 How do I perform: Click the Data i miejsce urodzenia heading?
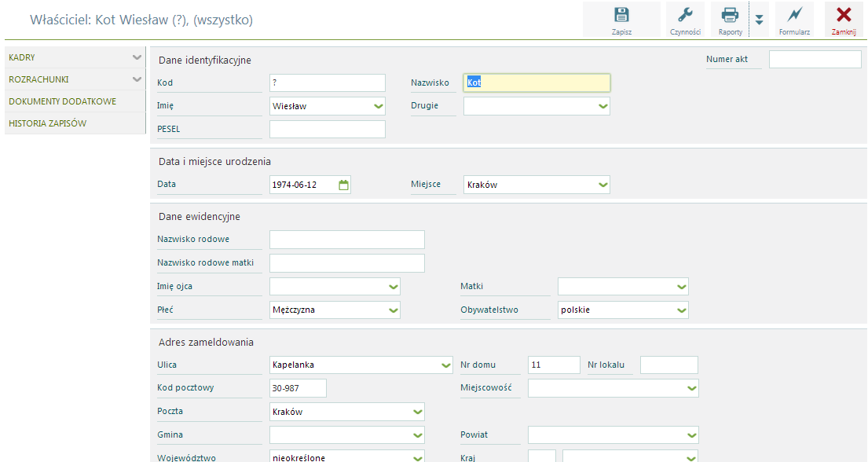coord(214,162)
